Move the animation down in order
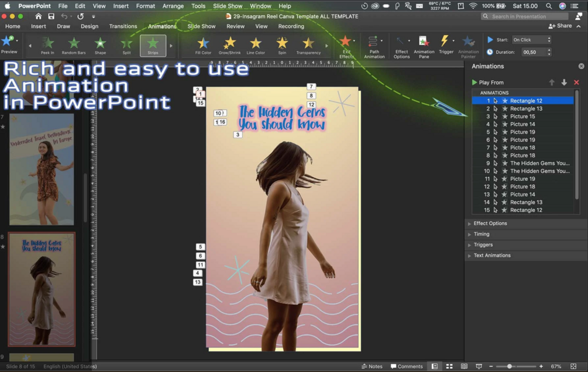Viewport: 588px width, 372px height. coord(564,82)
